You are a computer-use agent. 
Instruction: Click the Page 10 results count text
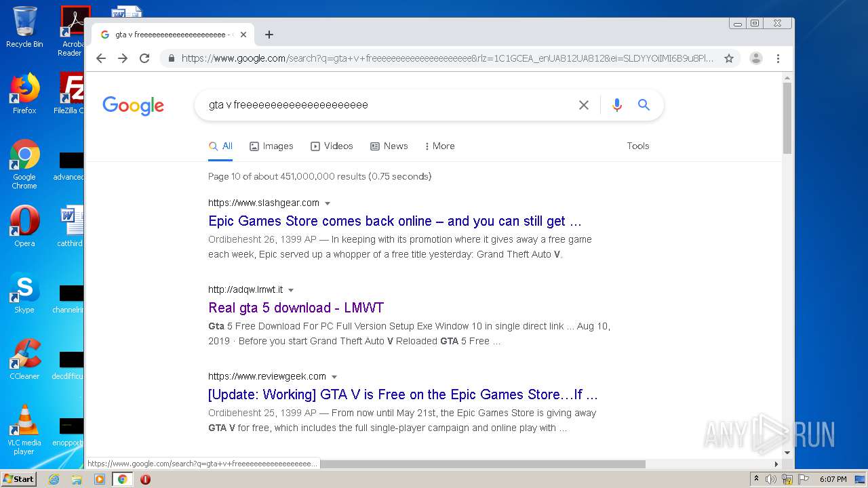319,176
